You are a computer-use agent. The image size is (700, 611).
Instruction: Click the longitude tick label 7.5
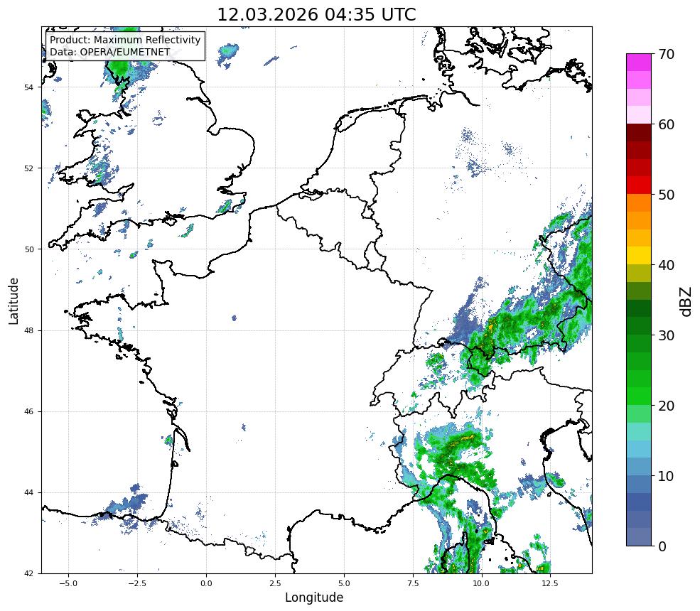[412, 583]
